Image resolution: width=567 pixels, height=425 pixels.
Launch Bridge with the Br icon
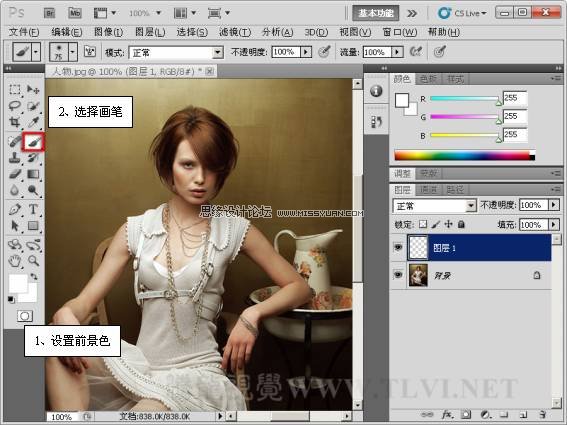point(50,13)
